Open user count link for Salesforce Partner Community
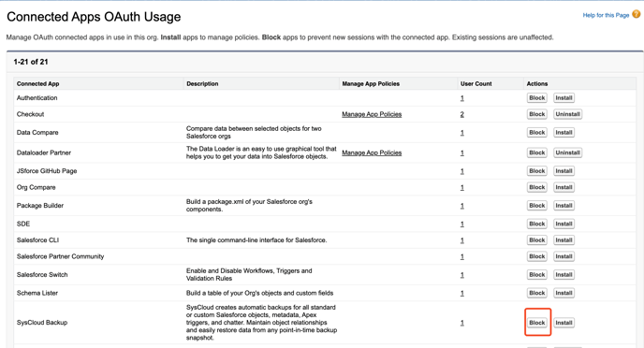Viewport: 644px width, 348px height. [462, 257]
